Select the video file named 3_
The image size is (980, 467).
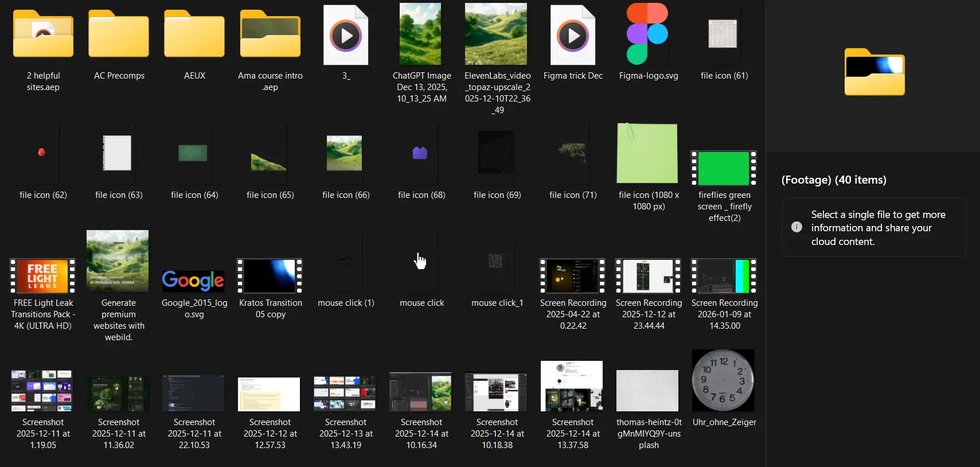click(x=346, y=36)
